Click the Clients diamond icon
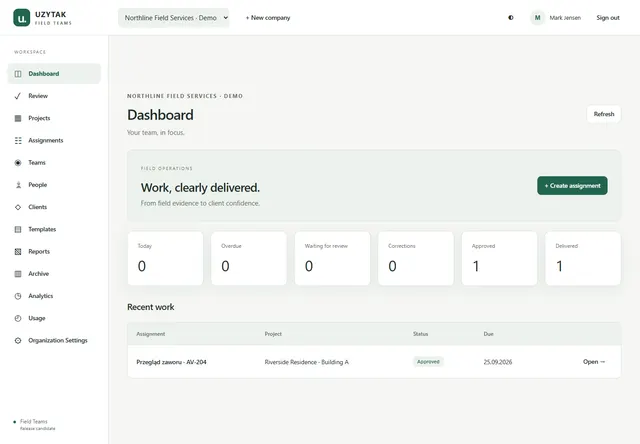 pyautogui.click(x=18, y=207)
